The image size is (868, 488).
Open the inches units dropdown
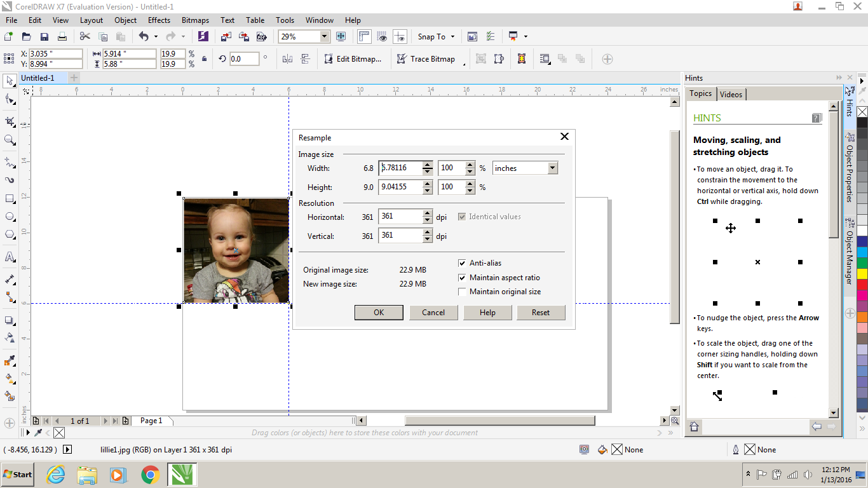tap(552, 168)
